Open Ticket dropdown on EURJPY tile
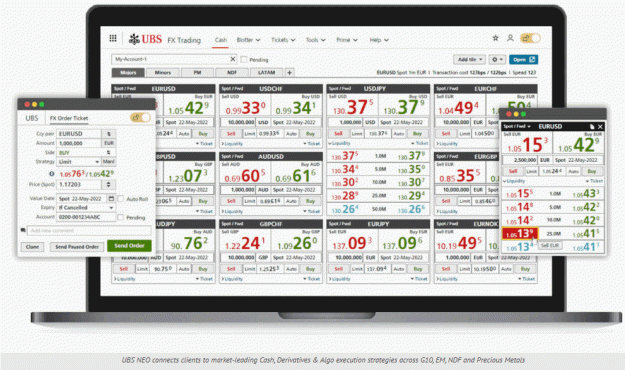The width and height of the screenshot is (625, 370). coord(419,279)
